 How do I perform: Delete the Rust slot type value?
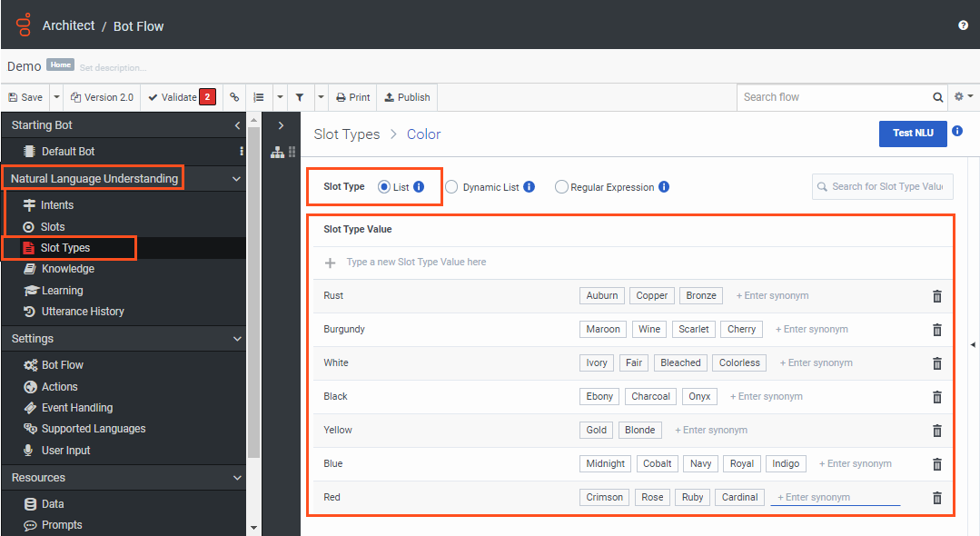tap(936, 295)
